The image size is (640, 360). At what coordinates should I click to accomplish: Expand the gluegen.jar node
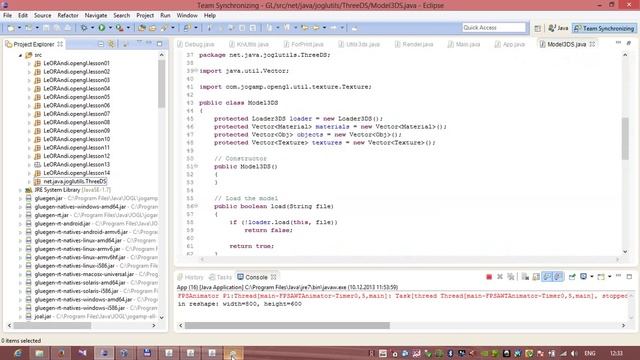(x=20, y=198)
